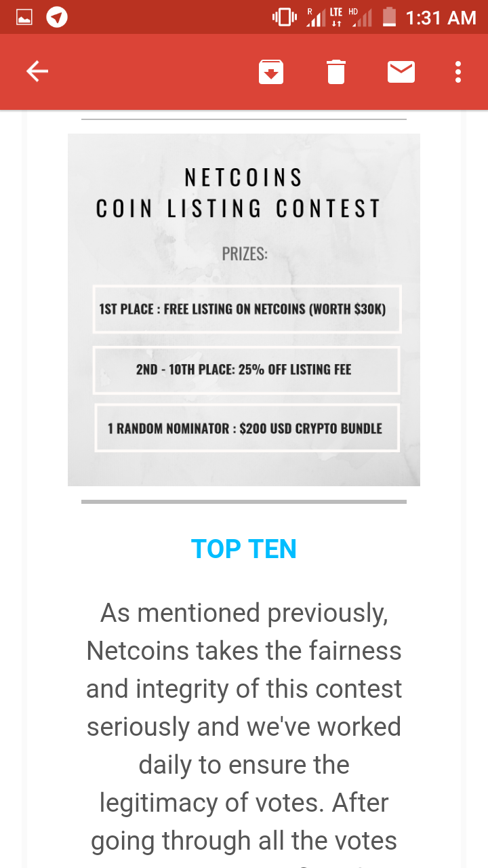Tap the PRIZES label in banner
The image size is (488, 868).
coord(245,254)
